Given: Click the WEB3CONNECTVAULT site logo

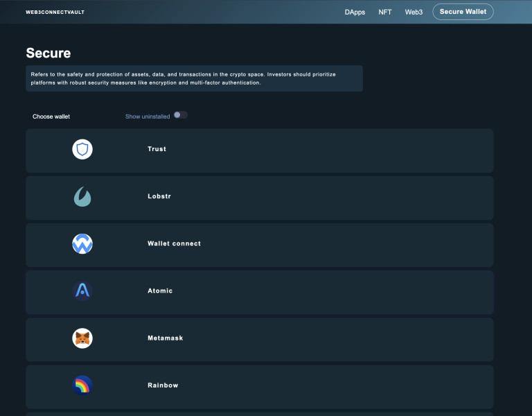Looking at the screenshot, I should [x=55, y=12].
